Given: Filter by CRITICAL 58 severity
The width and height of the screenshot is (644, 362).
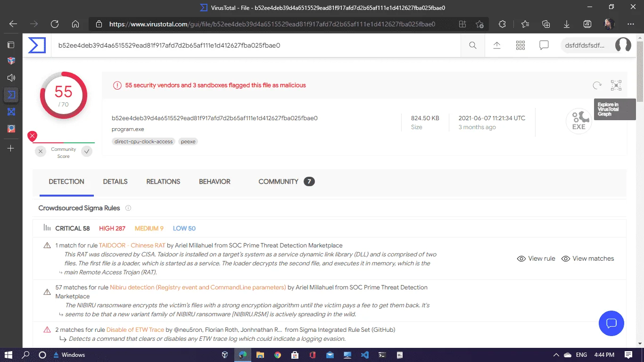Looking at the screenshot, I should [73, 229].
